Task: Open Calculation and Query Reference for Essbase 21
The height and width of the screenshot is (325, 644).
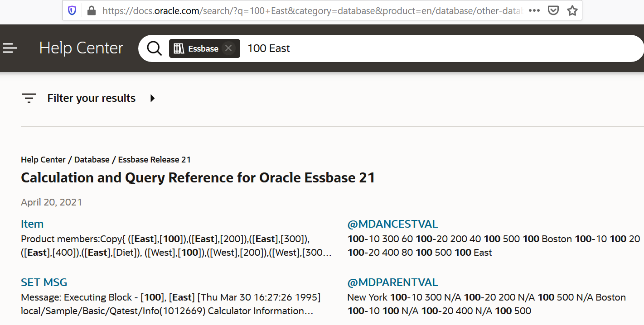Action: 198,177
